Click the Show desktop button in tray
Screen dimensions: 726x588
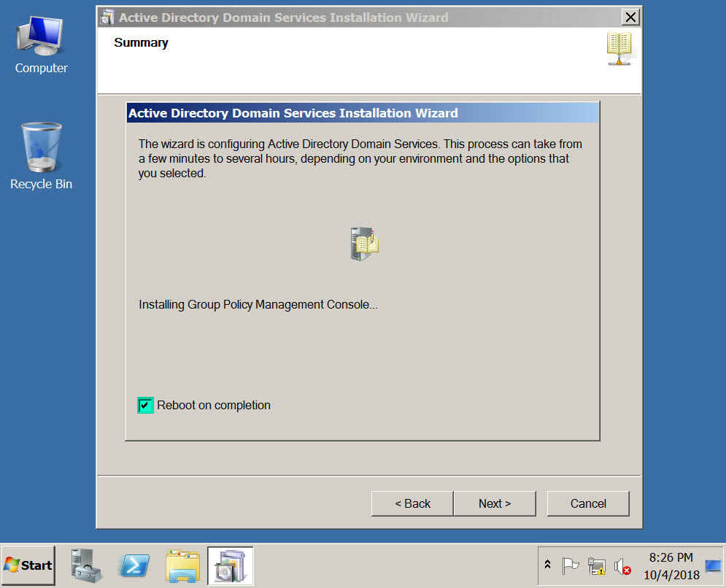click(x=713, y=566)
